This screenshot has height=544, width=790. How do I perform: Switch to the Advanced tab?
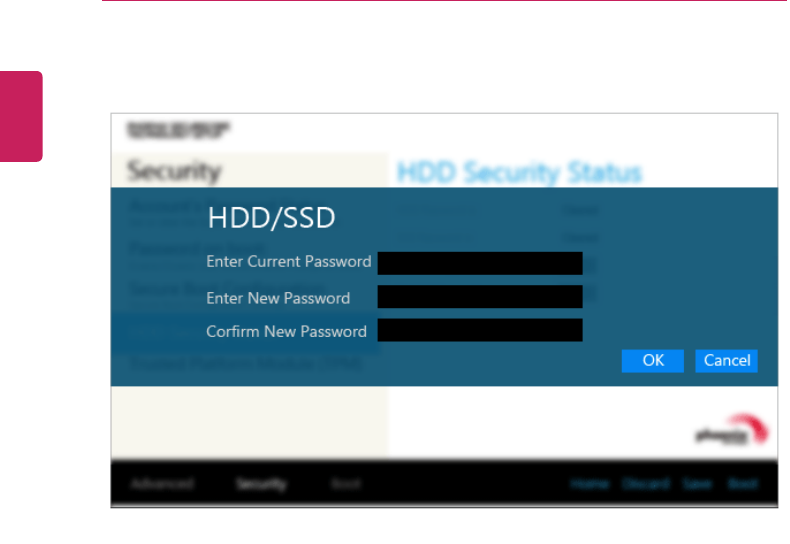coord(162,484)
